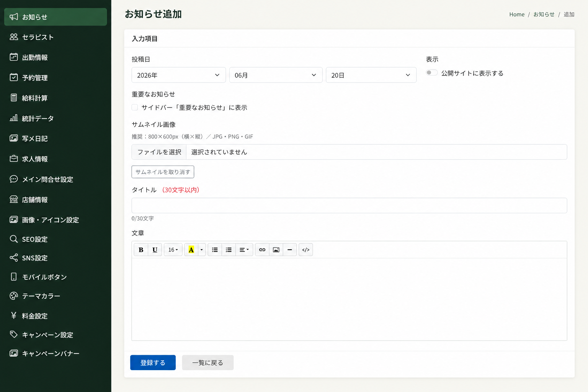Click サムネイルを取り消す button
This screenshot has height=392, width=588.
point(163,172)
